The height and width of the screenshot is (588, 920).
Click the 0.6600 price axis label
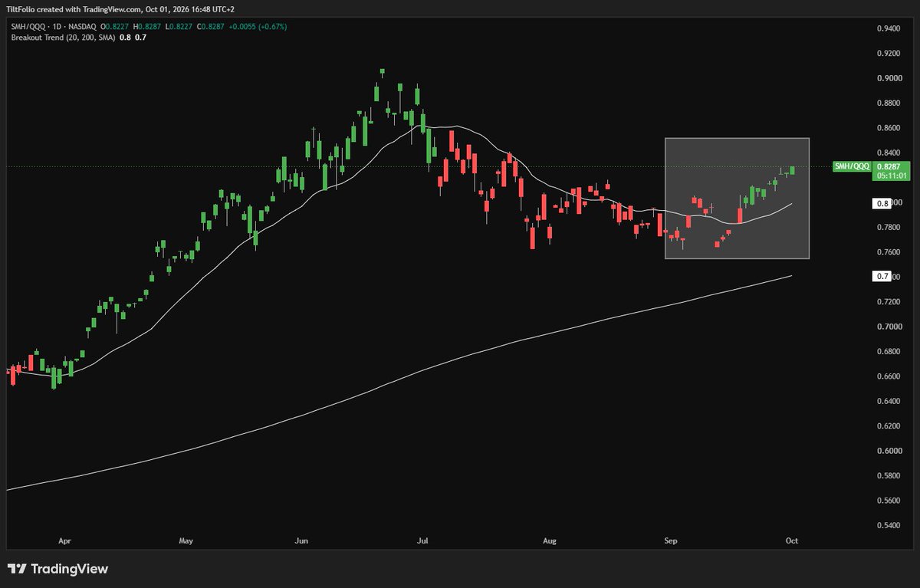(890, 376)
